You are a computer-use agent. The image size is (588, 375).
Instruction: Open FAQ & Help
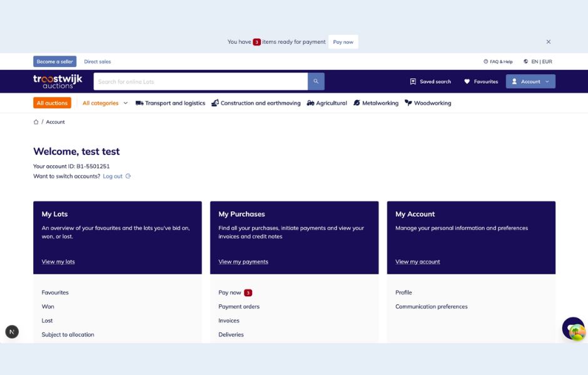[498, 62]
